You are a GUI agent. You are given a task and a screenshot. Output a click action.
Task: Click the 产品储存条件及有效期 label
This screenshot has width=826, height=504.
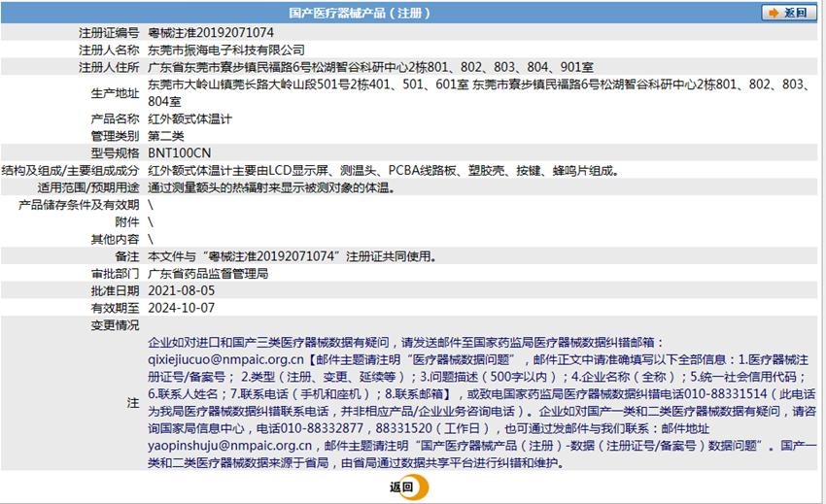pos(79,205)
